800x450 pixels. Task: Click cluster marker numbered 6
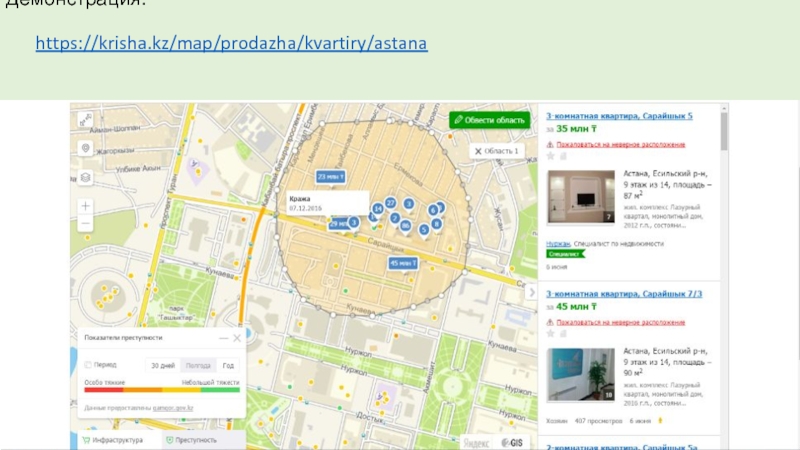[433, 210]
